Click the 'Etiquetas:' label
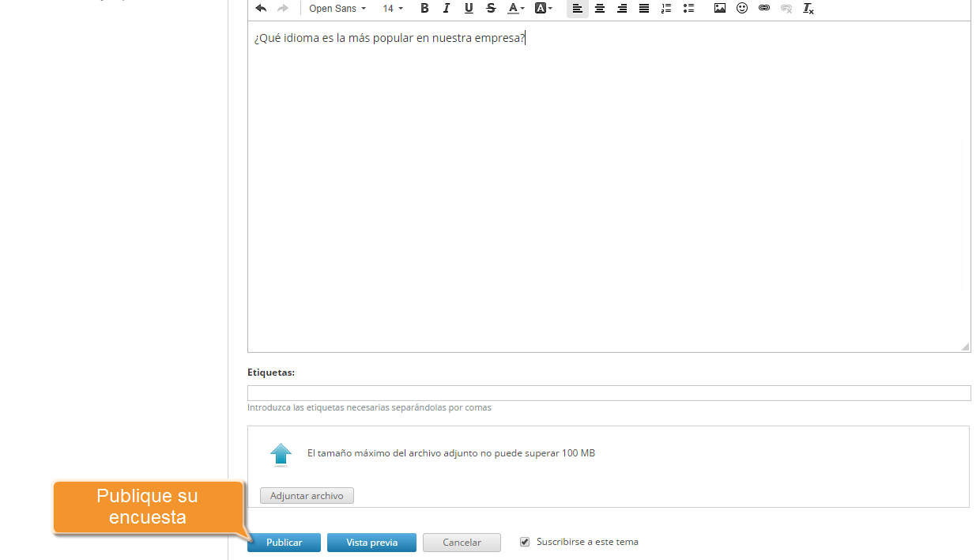Image resolution: width=980 pixels, height=560 pixels. click(271, 373)
